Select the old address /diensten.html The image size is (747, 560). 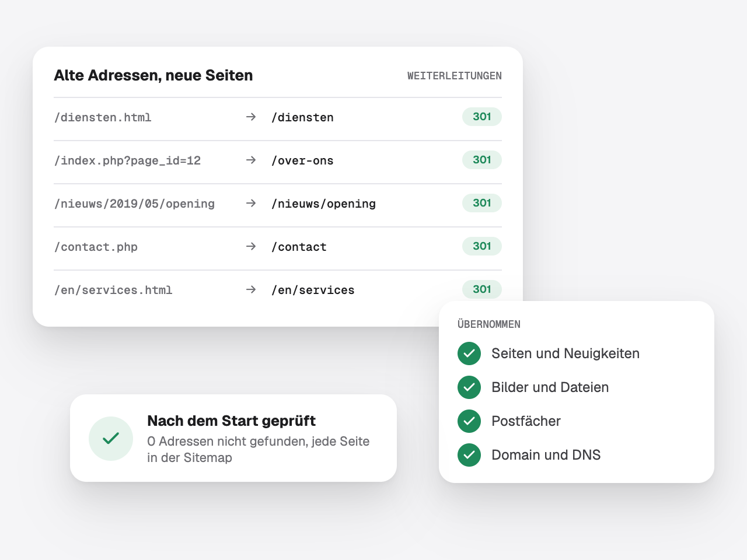click(103, 117)
